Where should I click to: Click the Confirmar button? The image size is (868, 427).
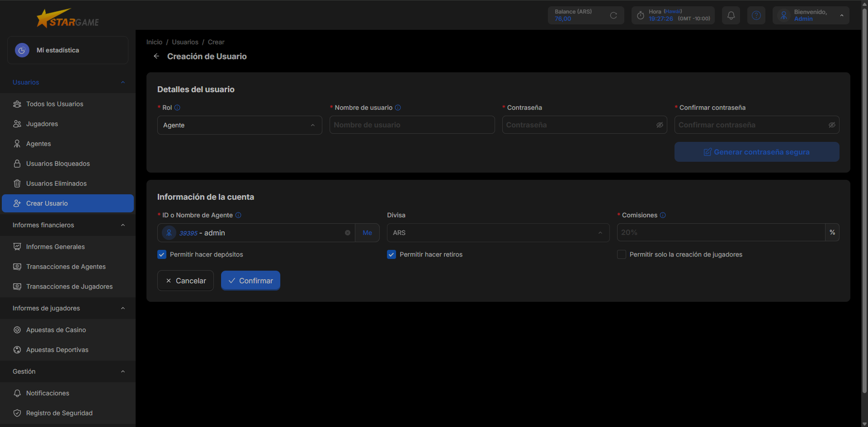pos(250,281)
